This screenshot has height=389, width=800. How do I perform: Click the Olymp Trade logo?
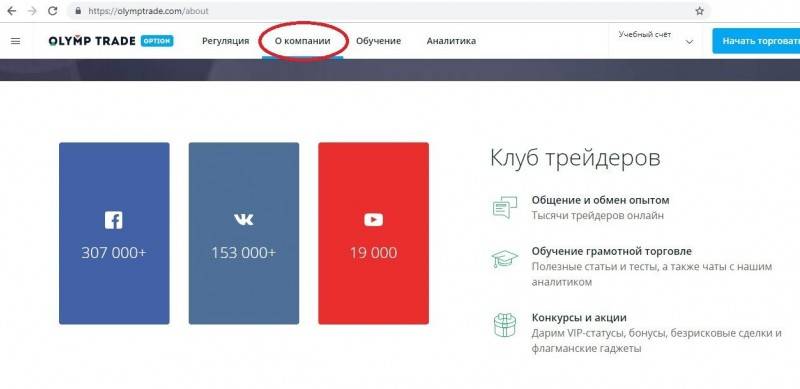(x=111, y=41)
